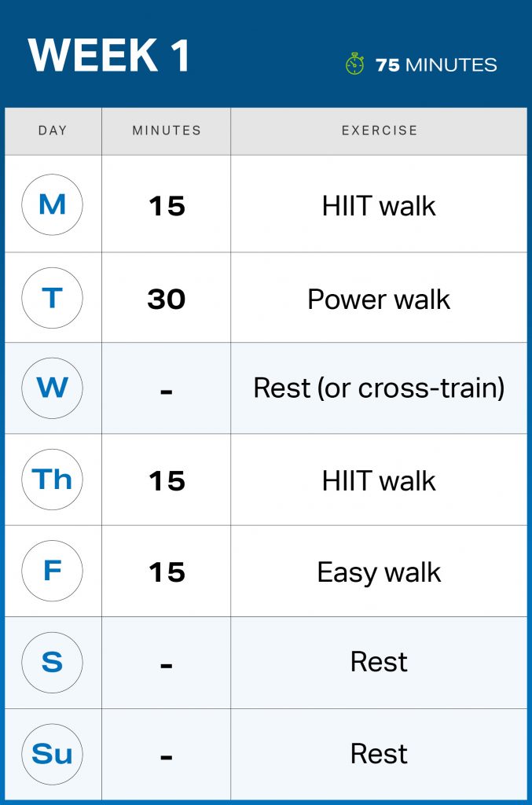This screenshot has width=532, height=805.
Task: Click the Sunday 'Su' day circle
Action: [x=52, y=753]
